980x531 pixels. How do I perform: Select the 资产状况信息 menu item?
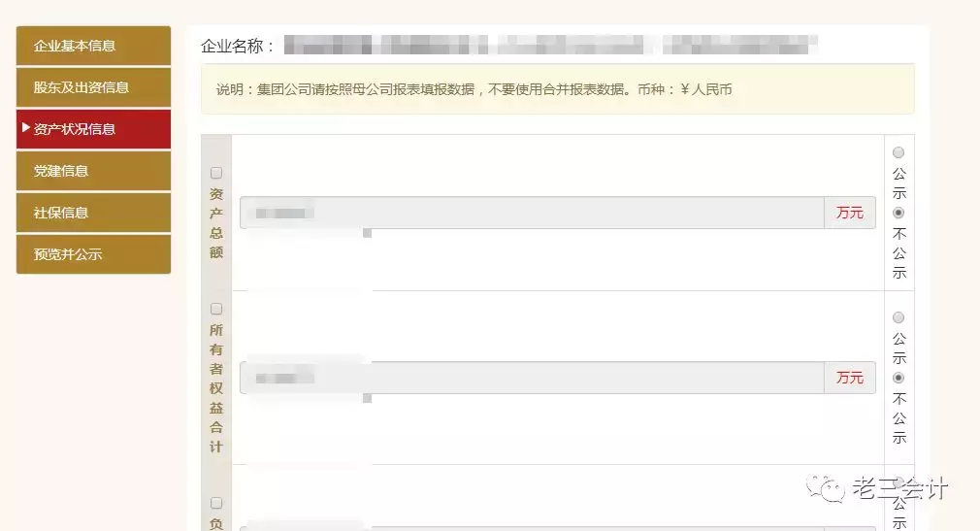pos(93,129)
